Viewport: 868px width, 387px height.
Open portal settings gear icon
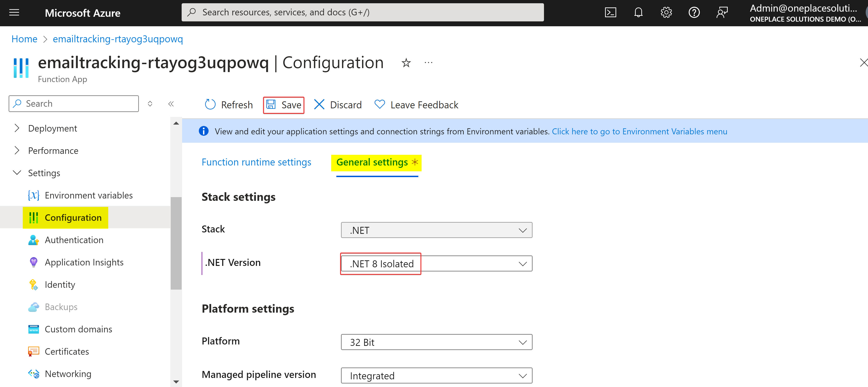(x=666, y=13)
